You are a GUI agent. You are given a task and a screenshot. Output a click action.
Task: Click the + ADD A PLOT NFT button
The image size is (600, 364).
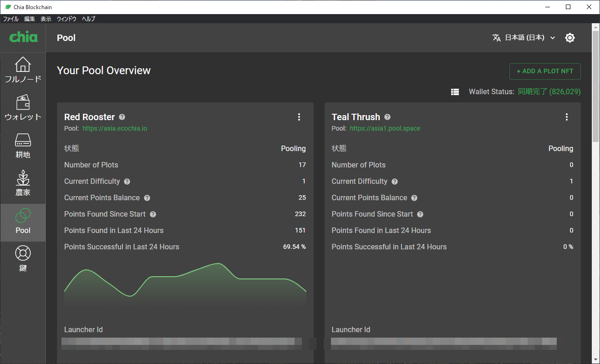545,71
